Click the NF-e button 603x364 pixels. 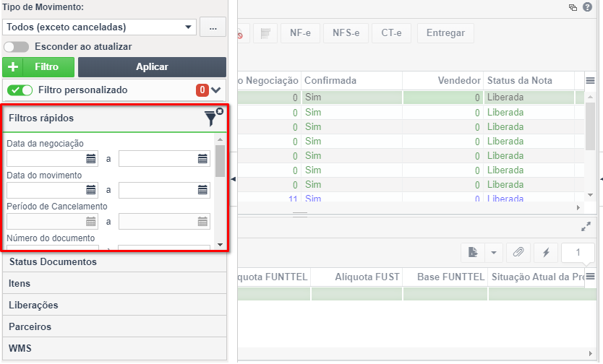(x=300, y=33)
